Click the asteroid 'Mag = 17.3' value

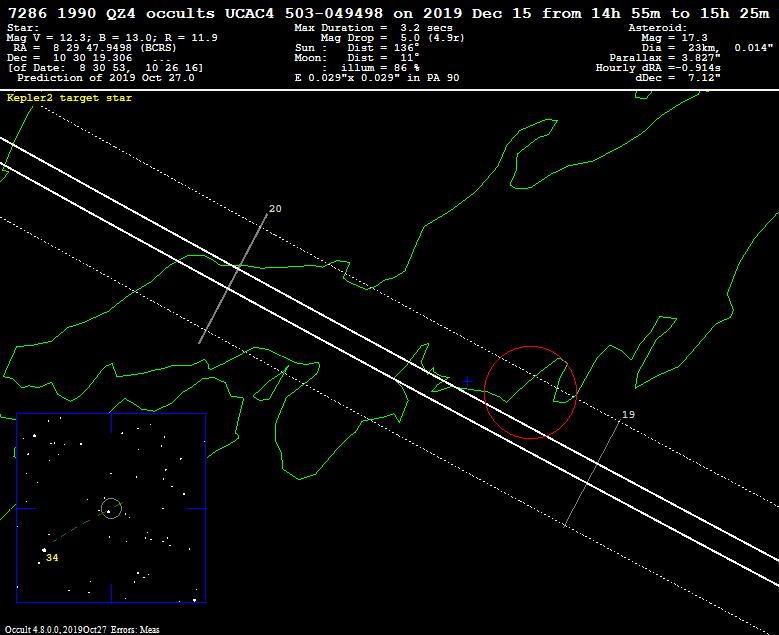674,38
